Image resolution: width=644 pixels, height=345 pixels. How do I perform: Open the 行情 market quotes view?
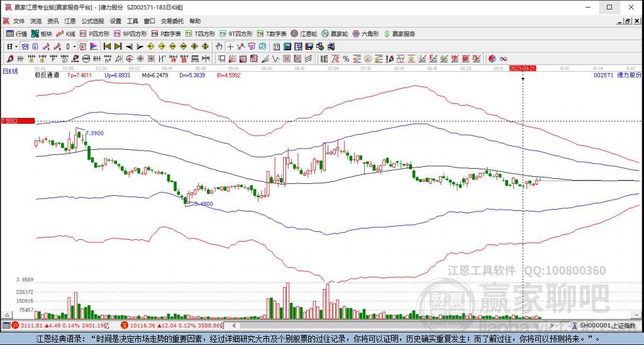tap(16, 34)
